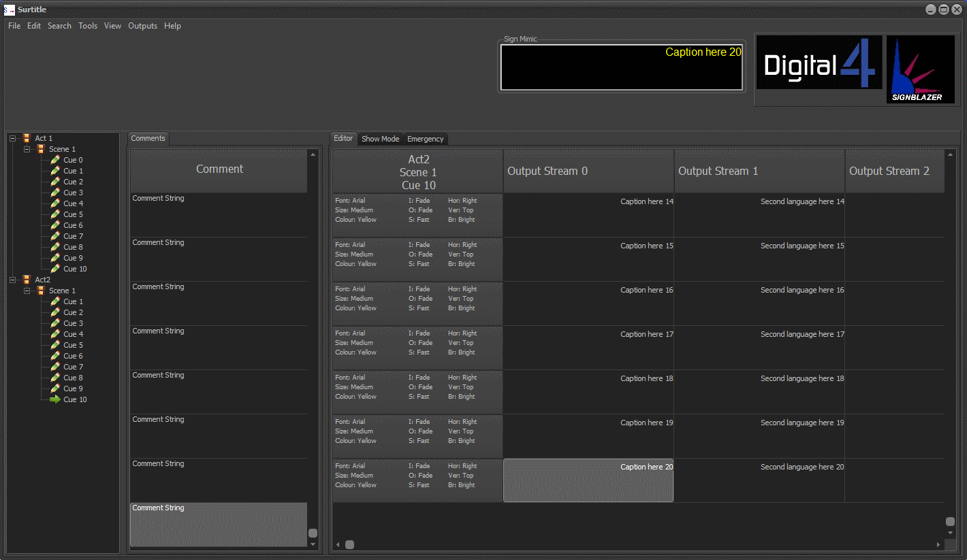
Task: Click the pencil icon beside Act 1 Cue 0
Action: pos(55,160)
